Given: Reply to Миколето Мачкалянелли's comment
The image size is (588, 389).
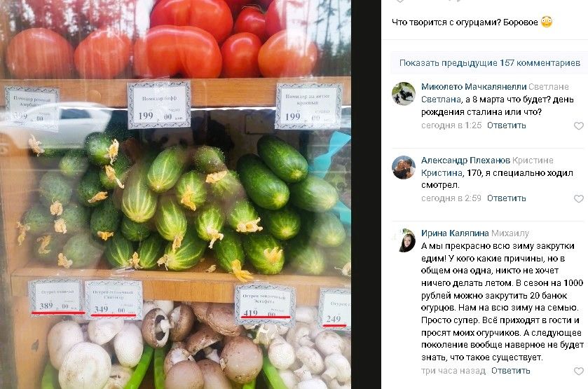Looking at the screenshot, I should tap(506, 125).
